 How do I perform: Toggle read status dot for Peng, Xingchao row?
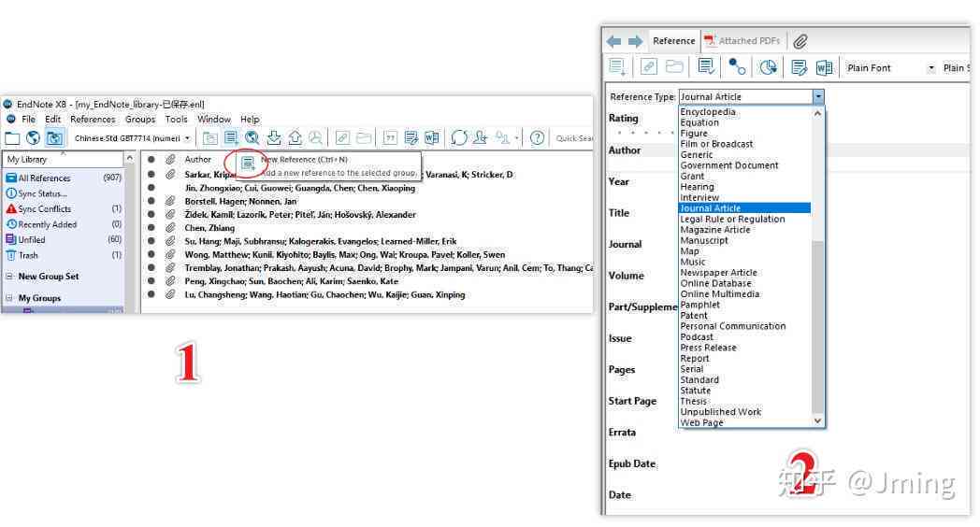click(x=151, y=281)
